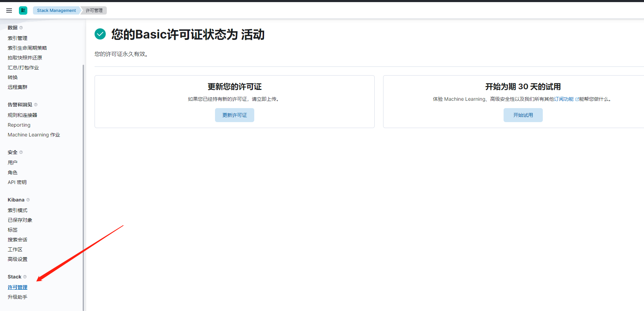Click 开始试用 button
Viewport: 644px width, 311px height.
(523, 115)
